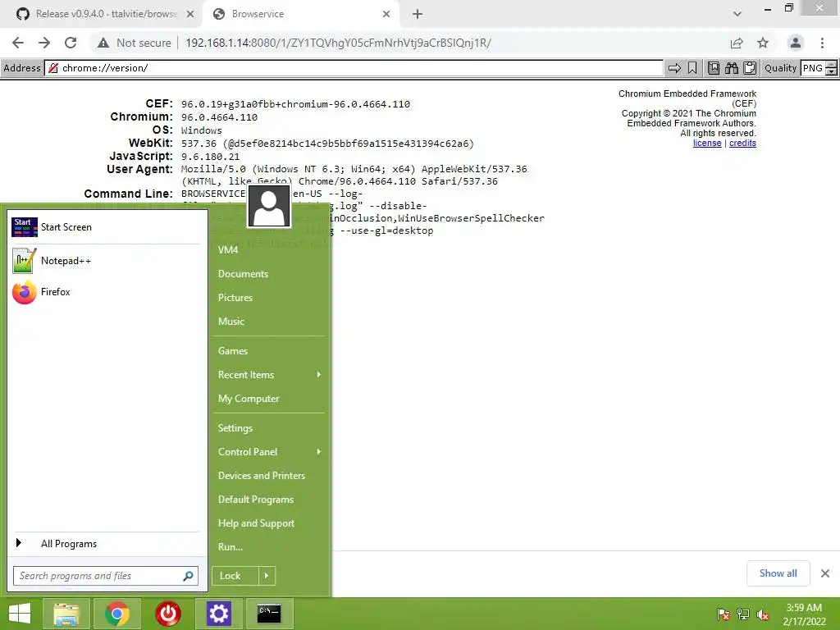Click the binoculars find icon
The image size is (840, 630).
[x=732, y=68]
